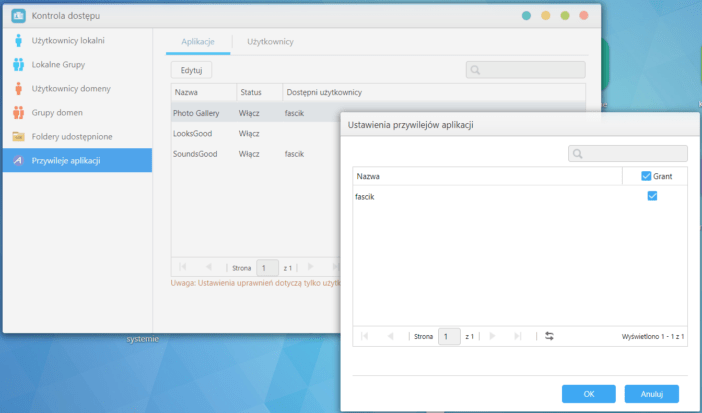Go to previous page in privileges dialog

click(x=390, y=336)
